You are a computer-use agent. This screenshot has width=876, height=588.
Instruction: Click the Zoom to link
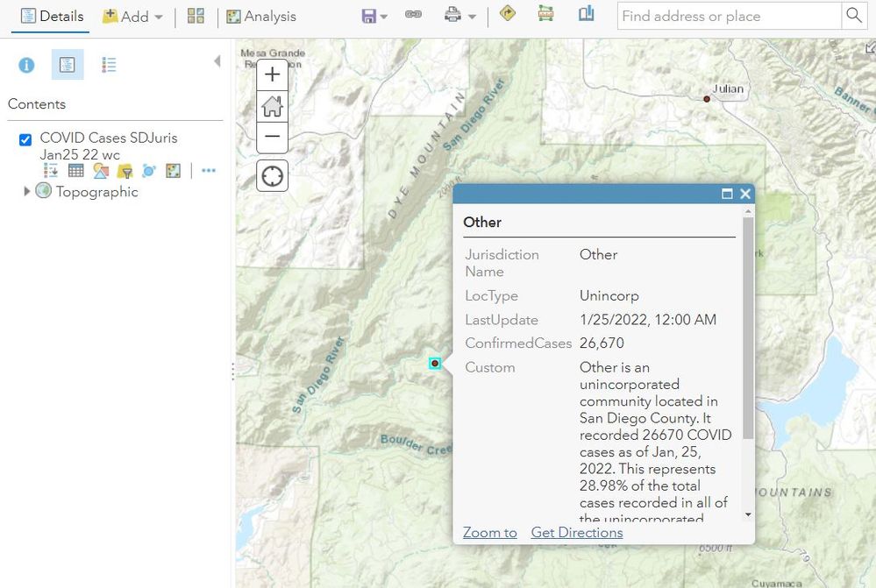tap(490, 533)
